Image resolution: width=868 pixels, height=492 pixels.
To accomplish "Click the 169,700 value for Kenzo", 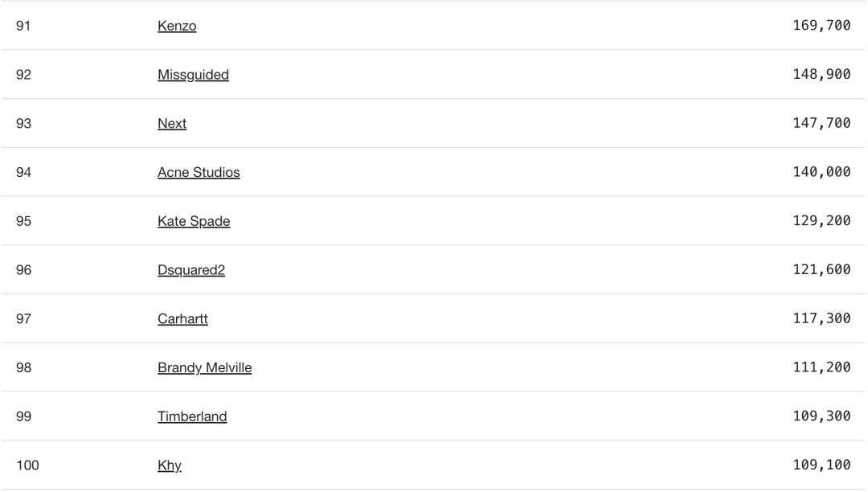I will pyautogui.click(x=821, y=26).
